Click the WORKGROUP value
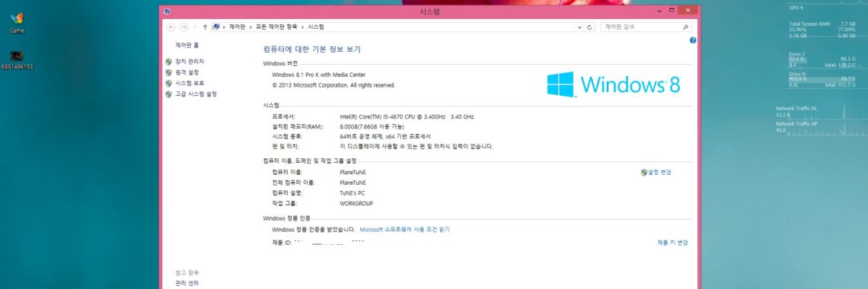This screenshot has height=289, width=868. click(x=356, y=203)
